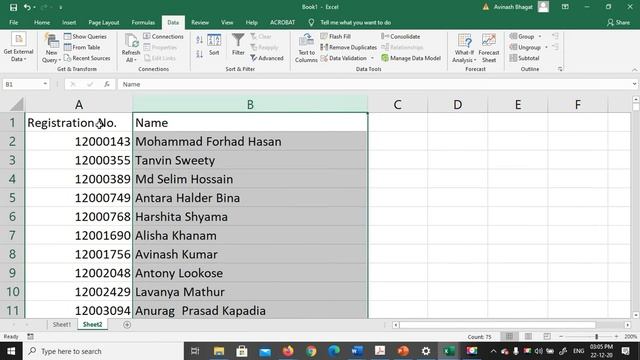Expand the formula bar
640x360 pixels.
634,84
